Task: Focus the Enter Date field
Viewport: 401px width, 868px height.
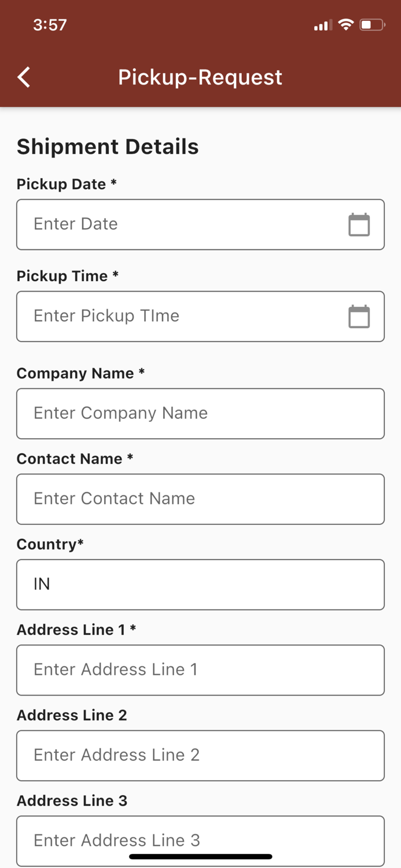Action: point(179,225)
